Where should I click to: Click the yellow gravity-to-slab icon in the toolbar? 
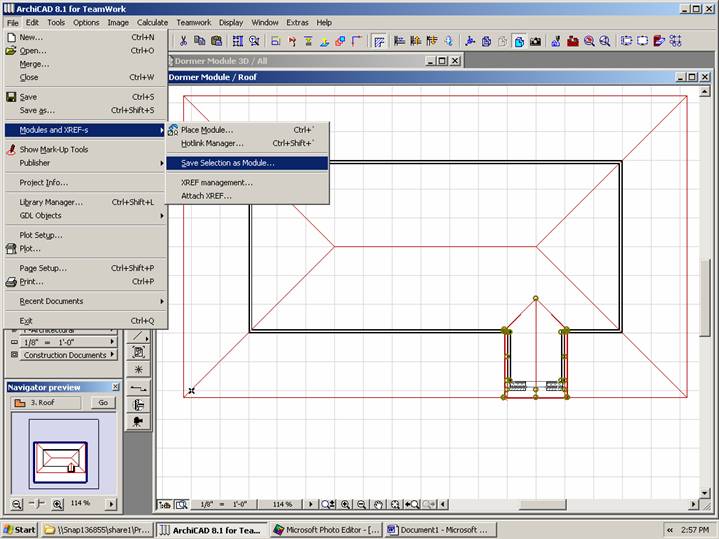click(x=324, y=41)
